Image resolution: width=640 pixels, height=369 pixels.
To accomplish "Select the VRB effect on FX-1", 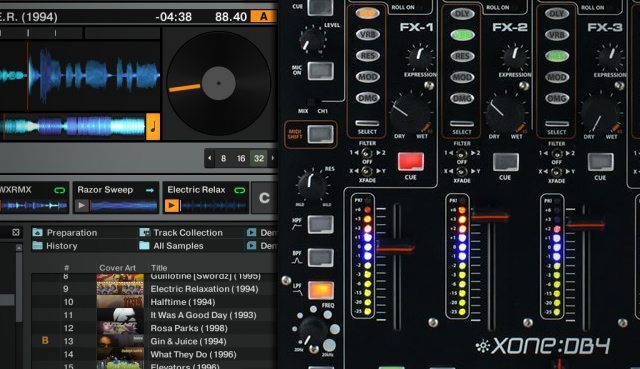I will coord(367,34).
